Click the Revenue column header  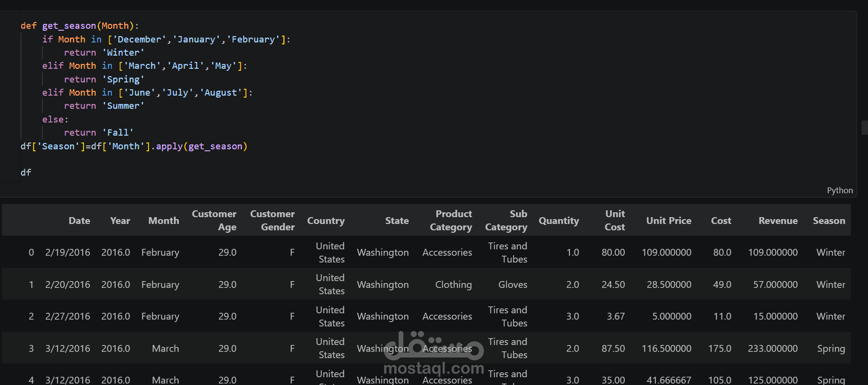778,221
